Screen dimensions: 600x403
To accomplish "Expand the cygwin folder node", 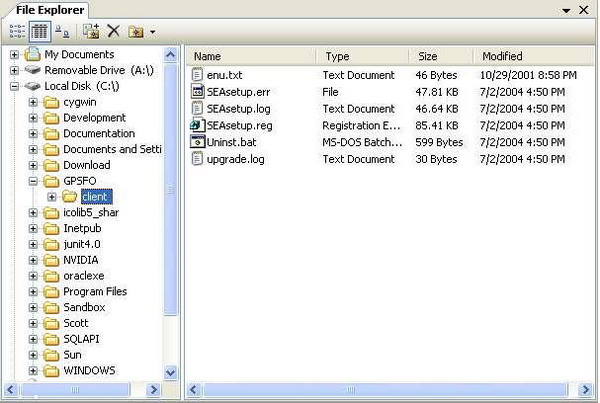I will point(33,102).
